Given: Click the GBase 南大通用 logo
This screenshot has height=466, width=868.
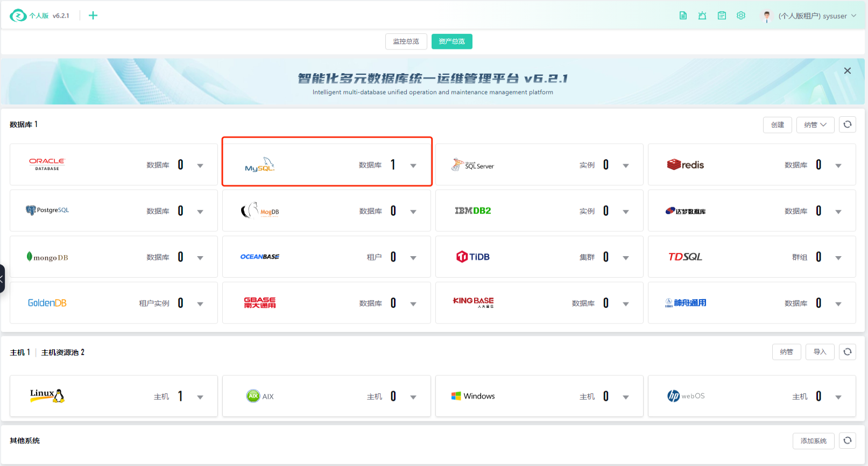Looking at the screenshot, I should [260, 302].
